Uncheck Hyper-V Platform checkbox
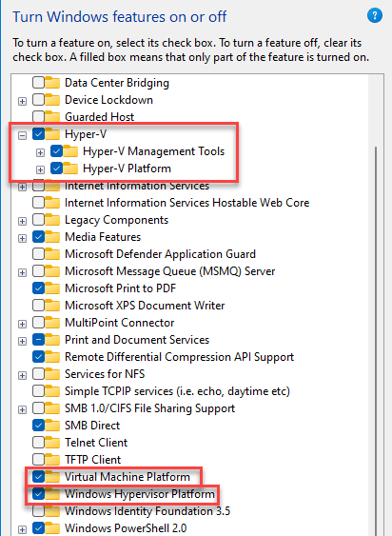The height and width of the screenshot is (536, 392). point(56,169)
